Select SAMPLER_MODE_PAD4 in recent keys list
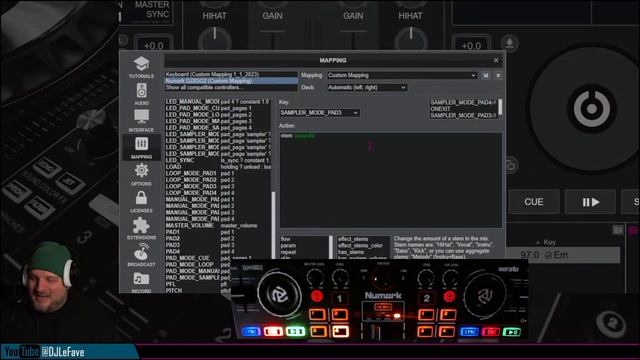The image size is (640, 360). click(463, 102)
